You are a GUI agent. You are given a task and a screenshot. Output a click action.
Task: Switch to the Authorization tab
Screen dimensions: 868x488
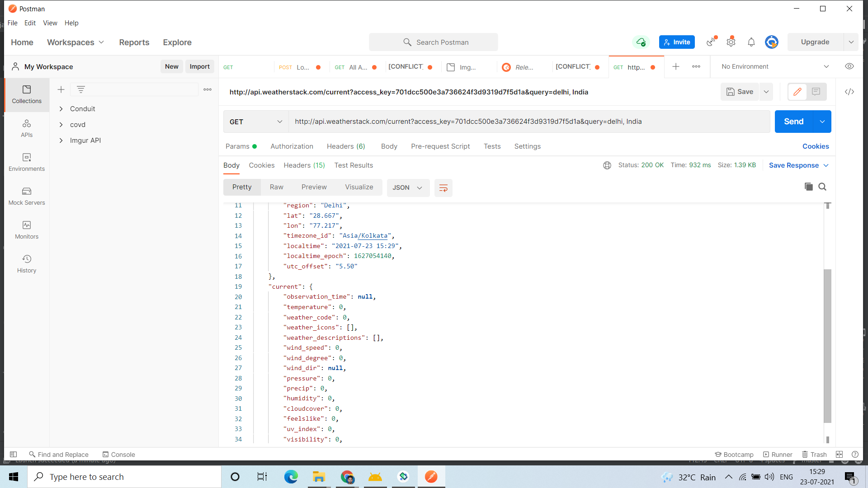point(292,146)
